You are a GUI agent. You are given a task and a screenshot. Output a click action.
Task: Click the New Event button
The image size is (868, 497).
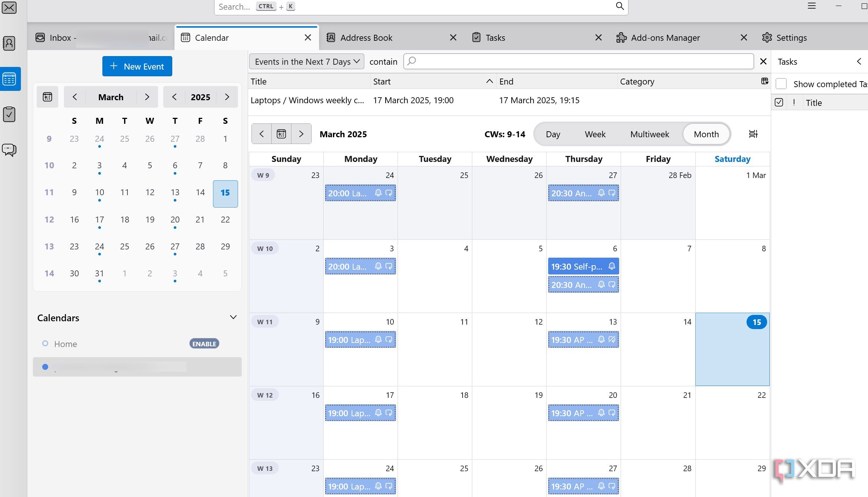tap(137, 67)
